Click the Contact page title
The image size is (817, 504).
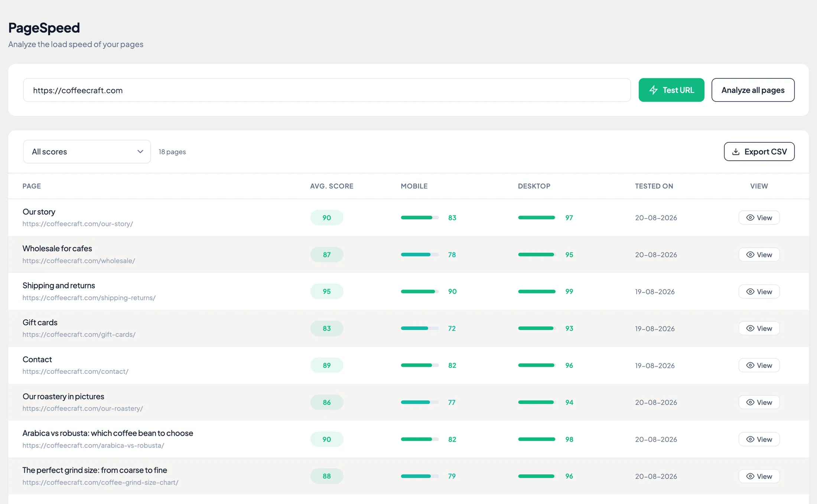[x=37, y=359]
